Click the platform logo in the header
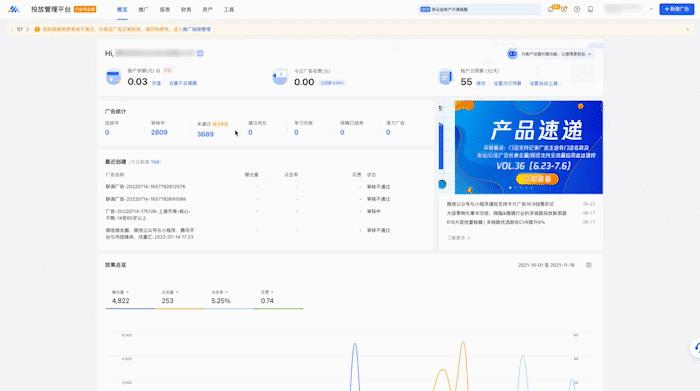This screenshot has height=391, width=700. (x=14, y=9)
